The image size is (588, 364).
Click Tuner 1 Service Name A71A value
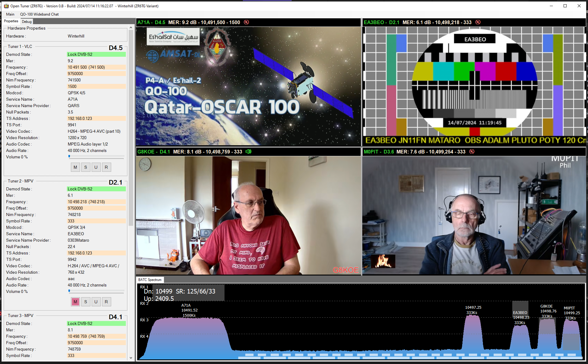pos(73,99)
